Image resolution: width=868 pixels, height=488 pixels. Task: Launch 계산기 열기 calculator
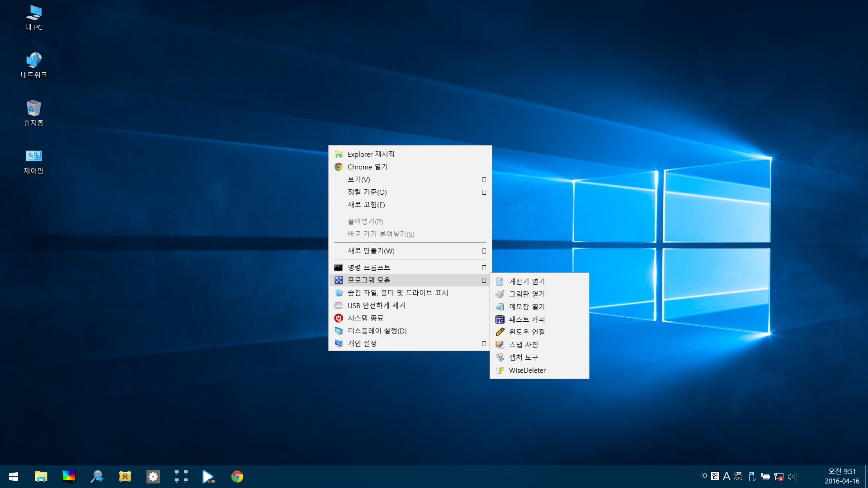539,281
